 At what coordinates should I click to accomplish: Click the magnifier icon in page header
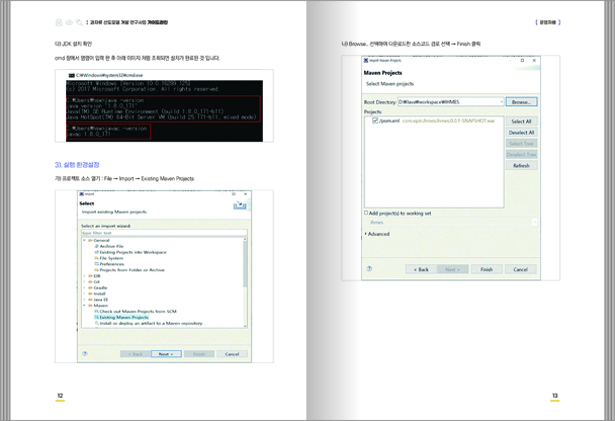point(79,22)
